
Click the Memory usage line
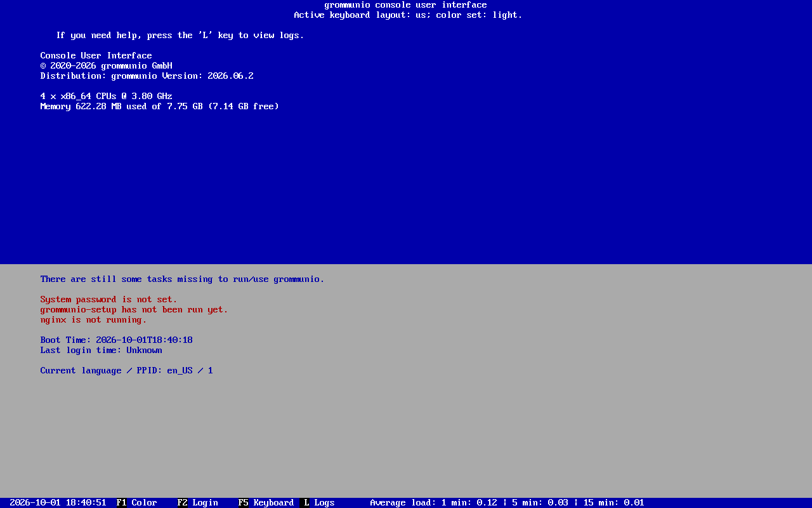[x=160, y=107]
